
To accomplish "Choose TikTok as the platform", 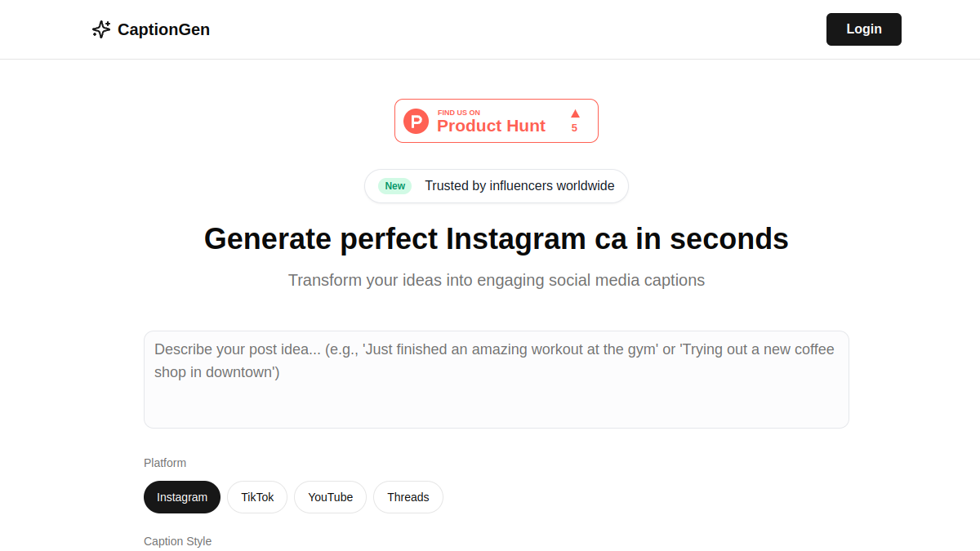I will coord(257,497).
